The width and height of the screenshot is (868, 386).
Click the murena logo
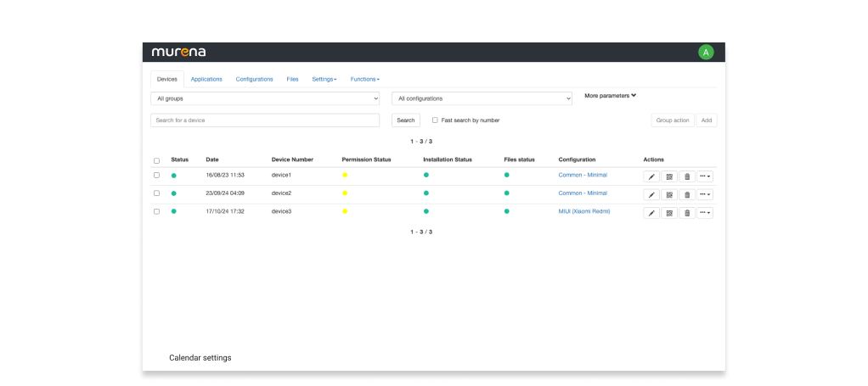[x=178, y=52]
